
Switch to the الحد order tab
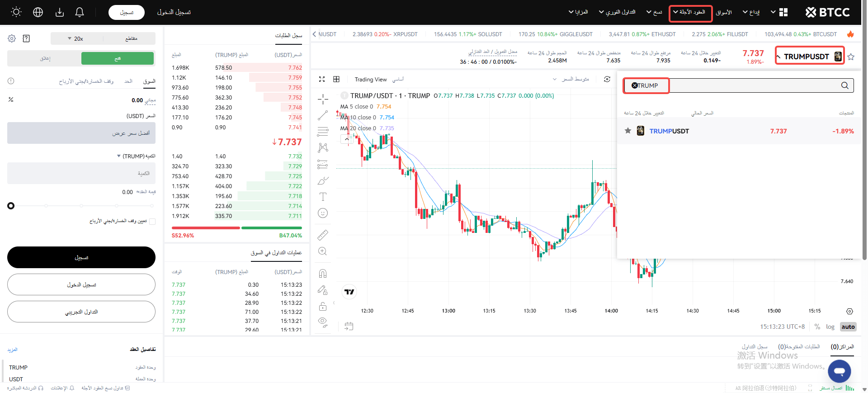(128, 81)
